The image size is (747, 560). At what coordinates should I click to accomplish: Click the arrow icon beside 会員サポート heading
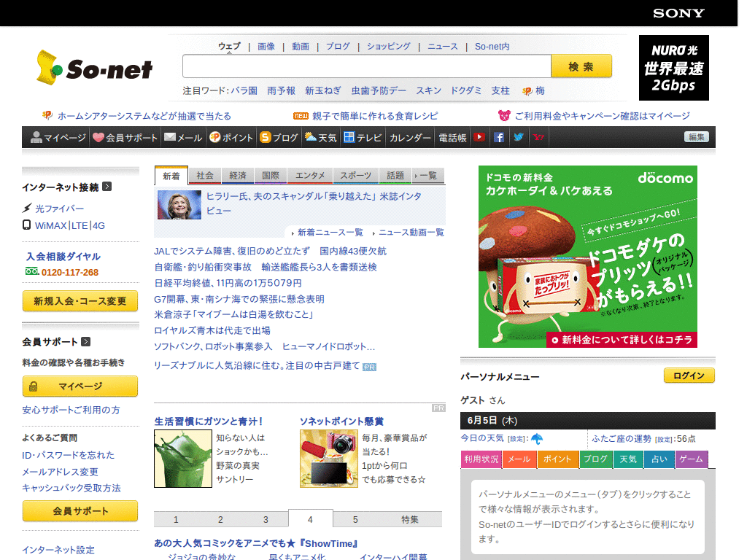point(86,341)
